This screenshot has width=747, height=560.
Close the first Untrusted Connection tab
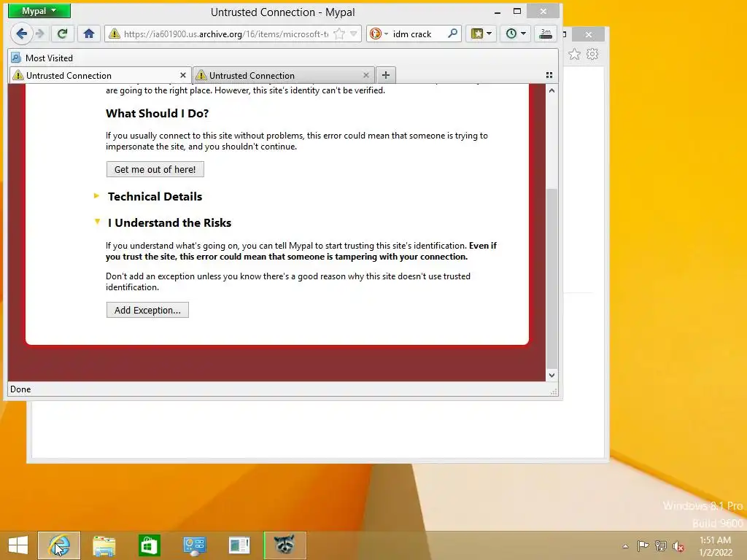coord(183,75)
